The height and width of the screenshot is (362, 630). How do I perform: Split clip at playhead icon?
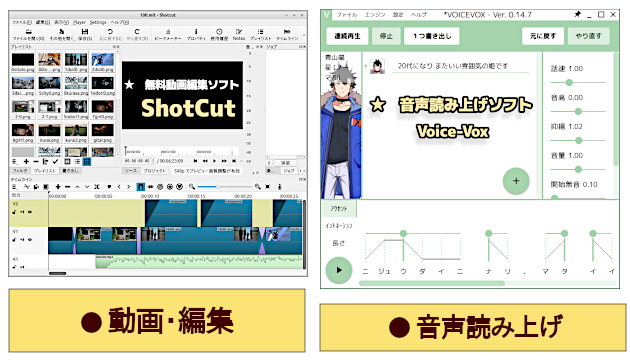pos(97,187)
